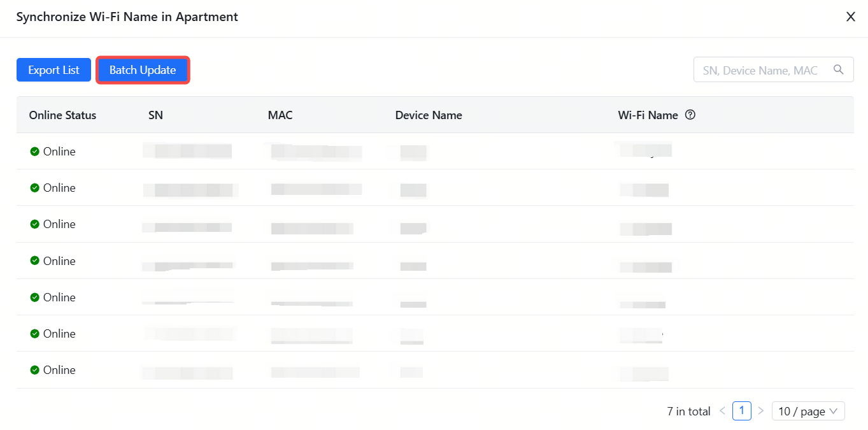Image resolution: width=868 pixels, height=430 pixels.
Task: Open the Wi-Fi Name help tooltip icon
Action: tap(690, 115)
